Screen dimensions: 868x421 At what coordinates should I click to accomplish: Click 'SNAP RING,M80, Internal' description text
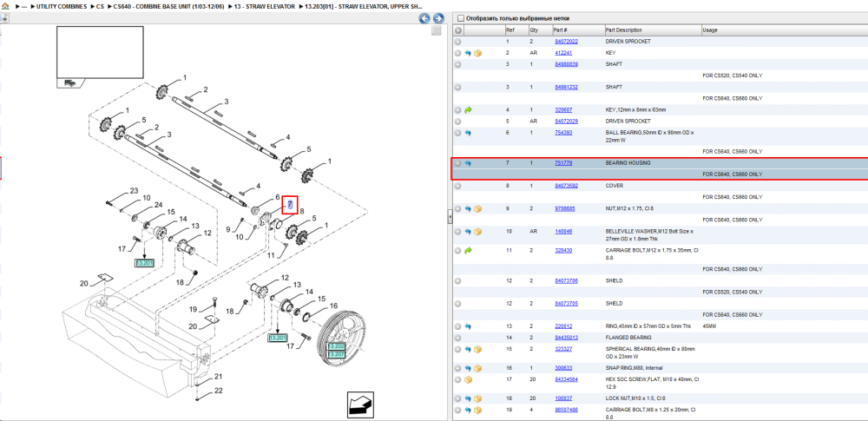click(x=635, y=368)
